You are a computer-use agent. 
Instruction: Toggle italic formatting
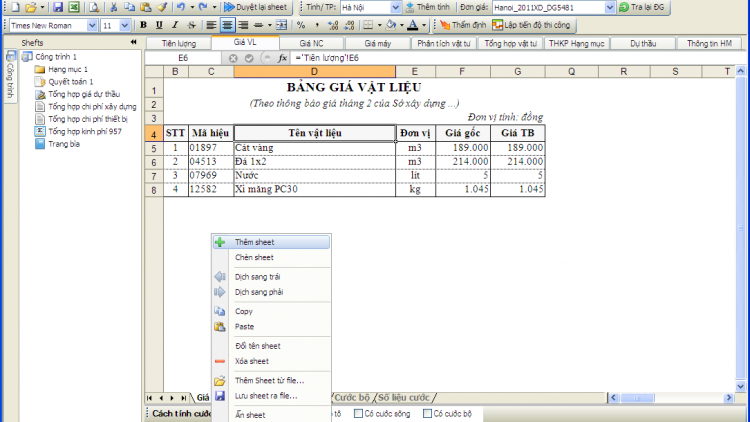175,25
